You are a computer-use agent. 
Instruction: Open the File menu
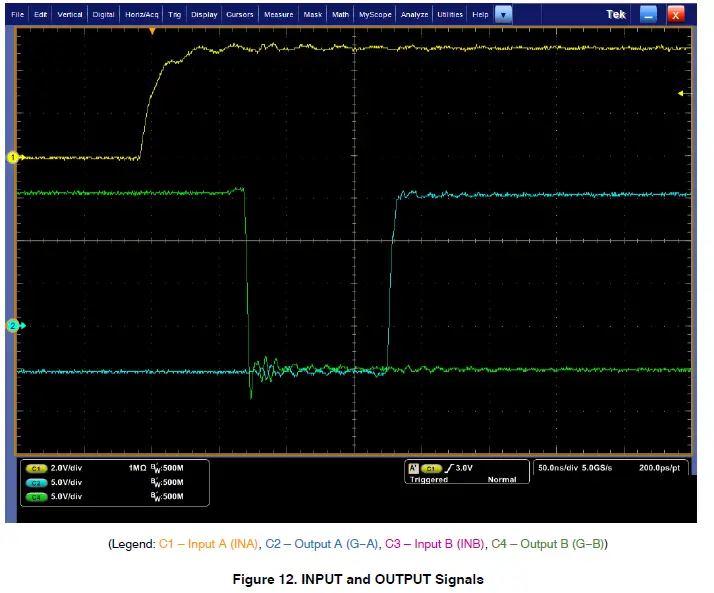click(x=17, y=15)
